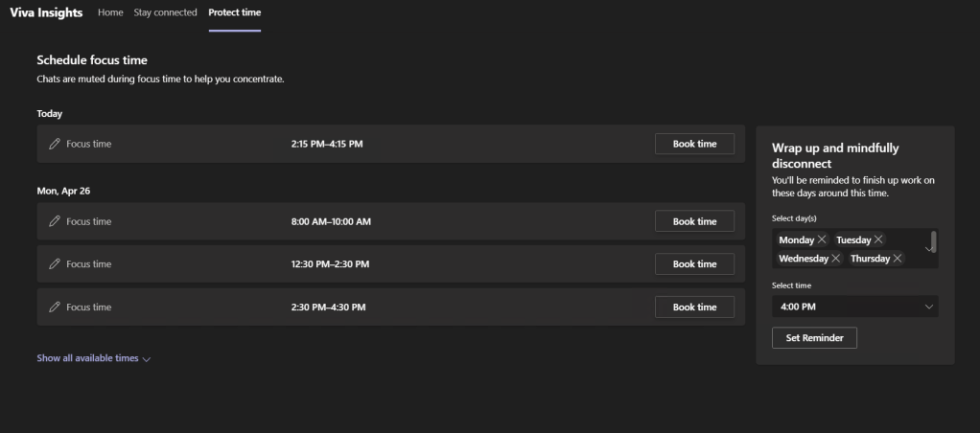Open the Stay connected tab
This screenshot has width=980, height=433.
[165, 12]
